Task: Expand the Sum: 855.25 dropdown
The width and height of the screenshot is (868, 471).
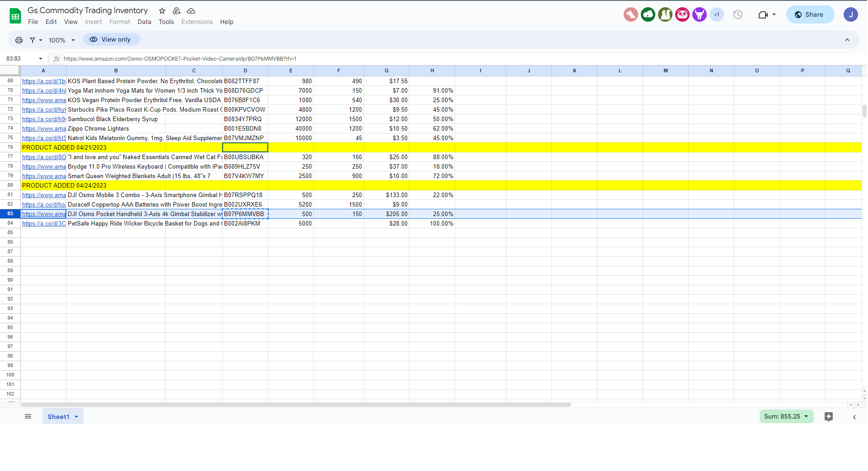Action: (x=787, y=417)
